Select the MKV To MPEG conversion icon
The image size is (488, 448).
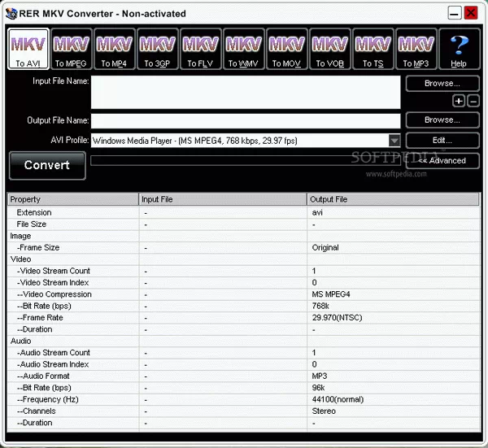(72, 49)
